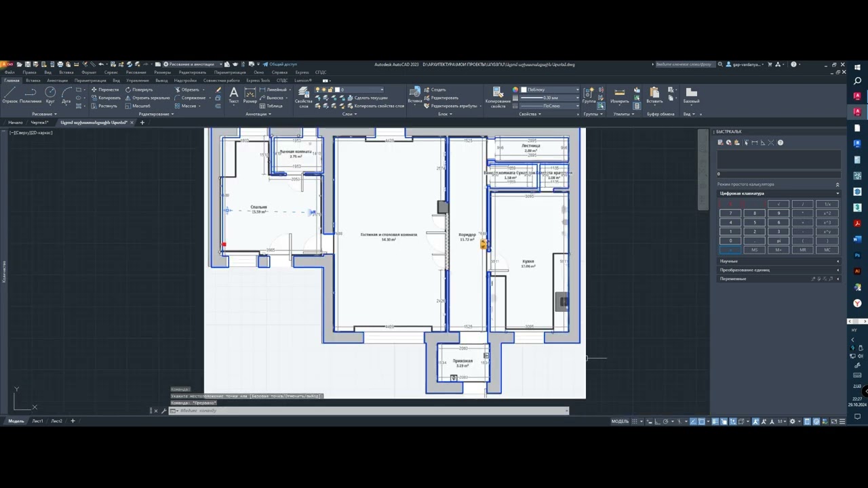The image size is (868, 488).
Task: Open the Файл menu
Action: [9, 72]
